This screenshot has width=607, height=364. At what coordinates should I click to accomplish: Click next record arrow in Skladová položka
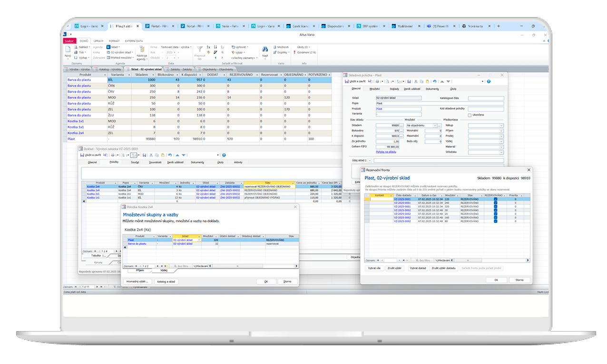pyautogui.click(x=447, y=81)
